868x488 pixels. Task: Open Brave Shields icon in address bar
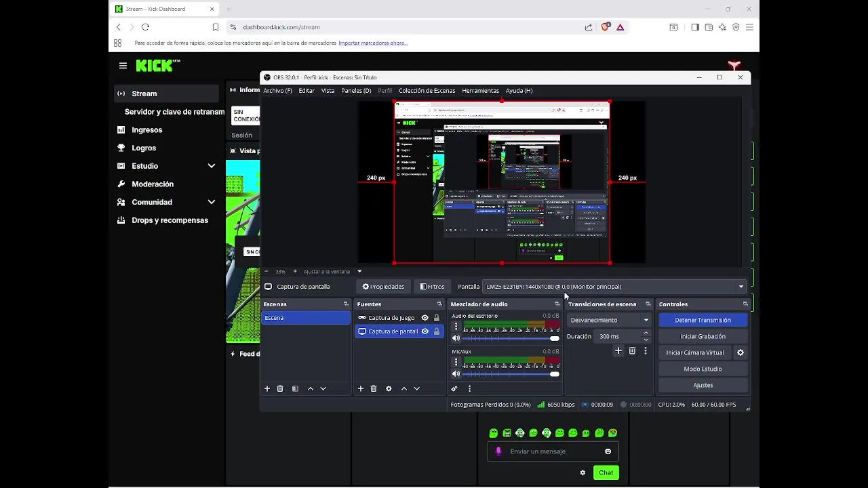click(x=605, y=27)
